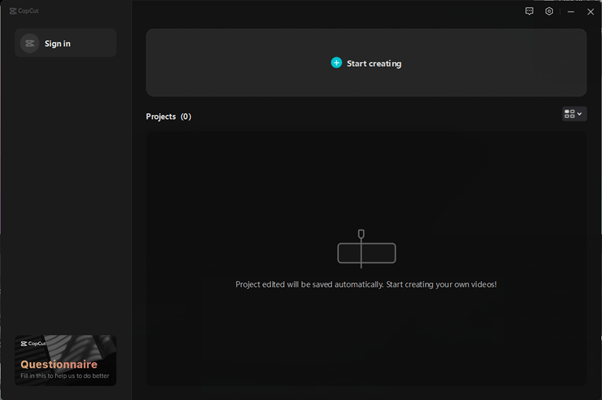Open the settings hexagon icon
Viewport: 602px width, 400px height.
pyautogui.click(x=549, y=11)
